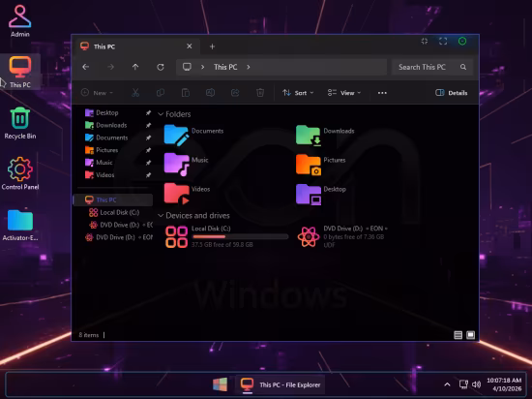Click the search magnifier icon
Screen dimensions: 532x399
[463, 67]
